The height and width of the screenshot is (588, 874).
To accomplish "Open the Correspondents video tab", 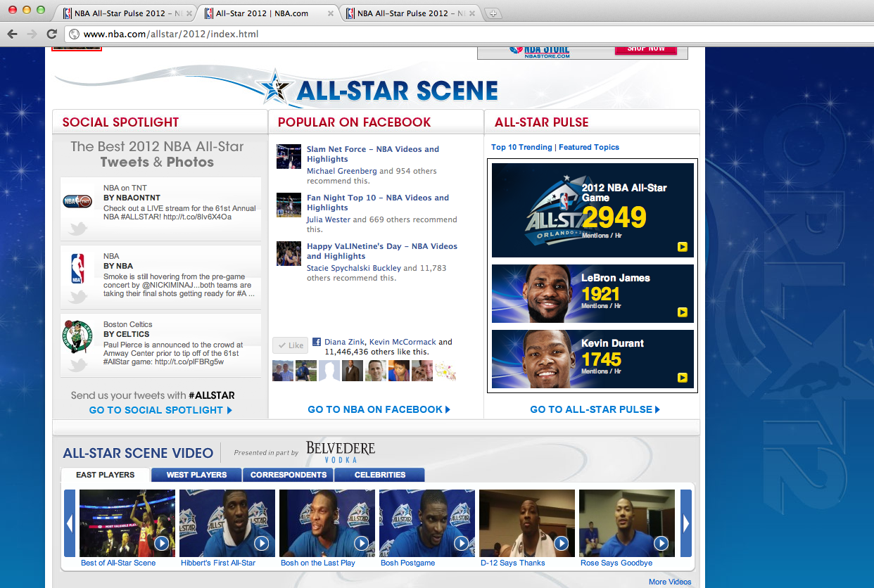I will click(289, 475).
